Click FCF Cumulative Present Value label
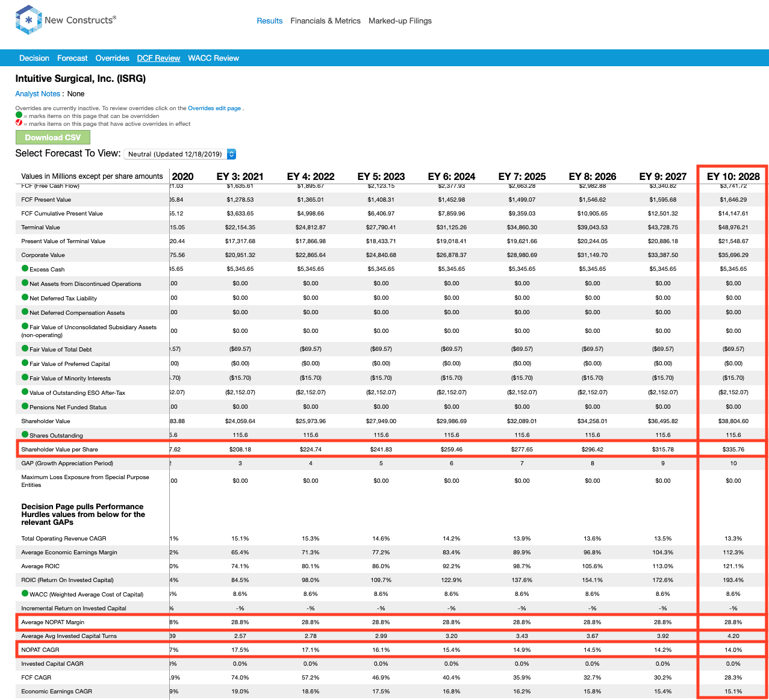The width and height of the screenshot is (769, 700). pos(62,214)
